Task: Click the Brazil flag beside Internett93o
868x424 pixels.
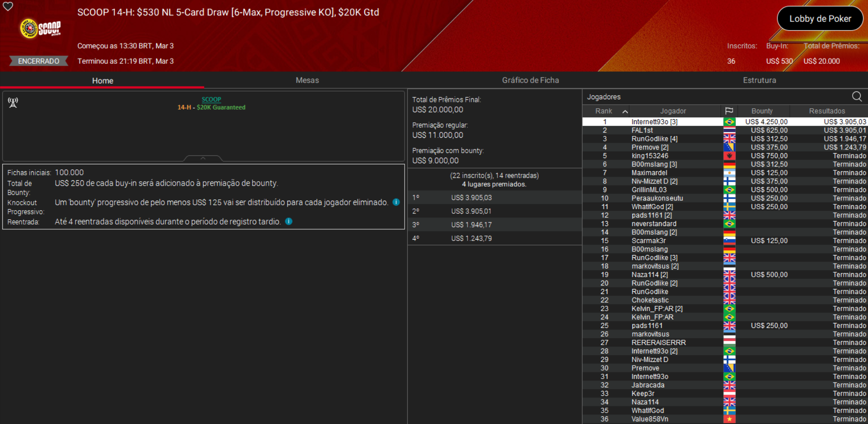Action: (x=729, y=121)
